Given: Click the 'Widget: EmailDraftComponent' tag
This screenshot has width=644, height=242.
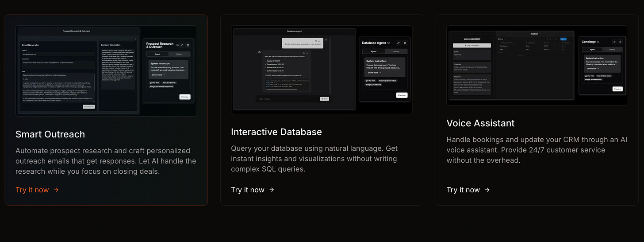Looking at the screenshot, I should (x=161, y=87).
